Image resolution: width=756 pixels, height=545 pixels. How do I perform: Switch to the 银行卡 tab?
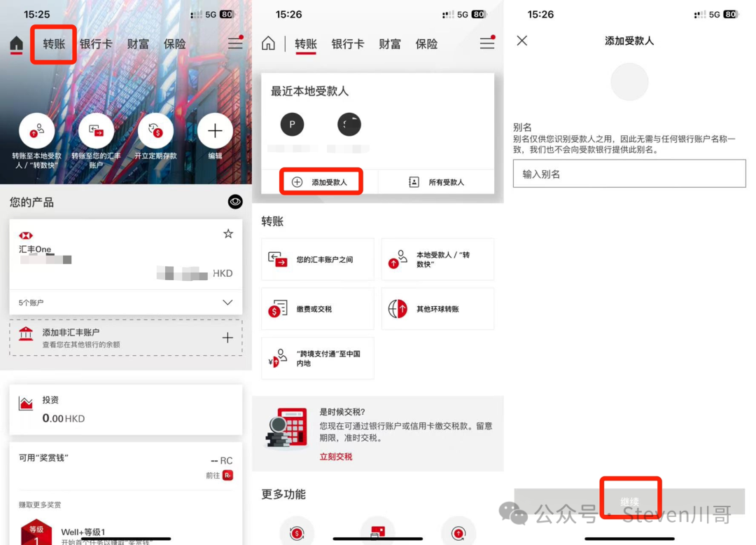(x=96, y=43)
